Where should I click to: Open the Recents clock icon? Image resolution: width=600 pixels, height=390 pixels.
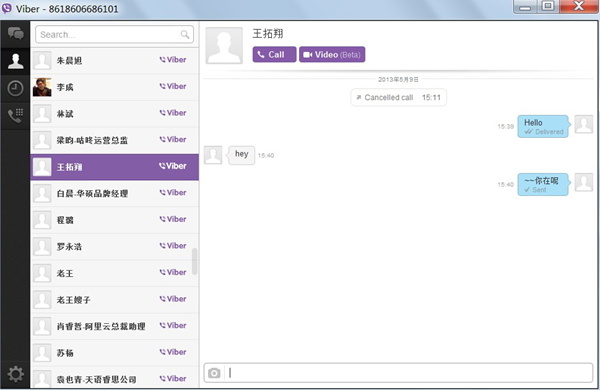[x=15, y=88]
